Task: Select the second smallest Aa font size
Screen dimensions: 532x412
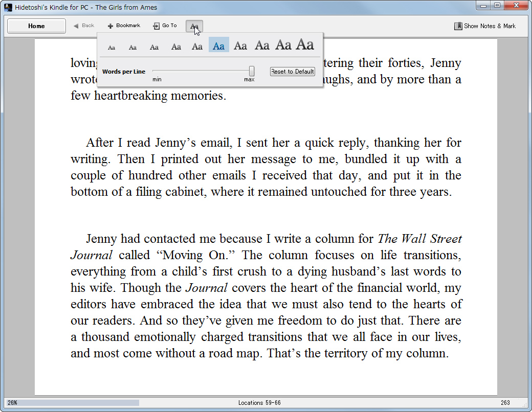Action: [x=132, y=48]
